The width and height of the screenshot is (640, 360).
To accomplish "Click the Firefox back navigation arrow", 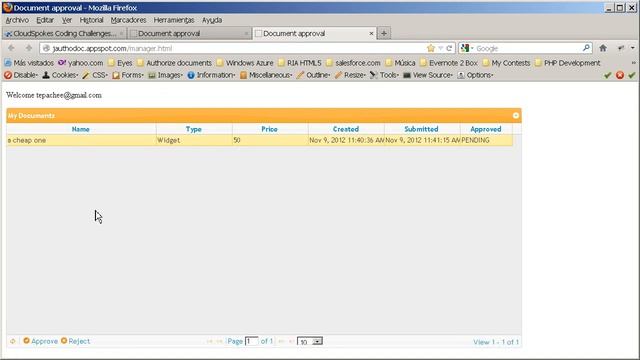I will [11, 48].
